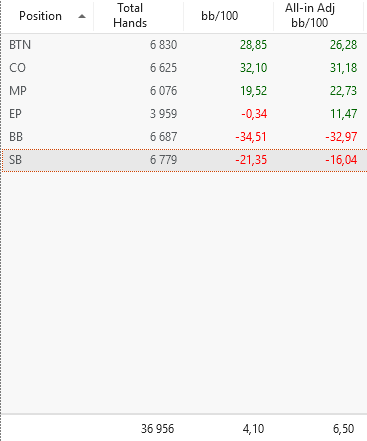Click the summary all-in adj value 6,50

343,429
